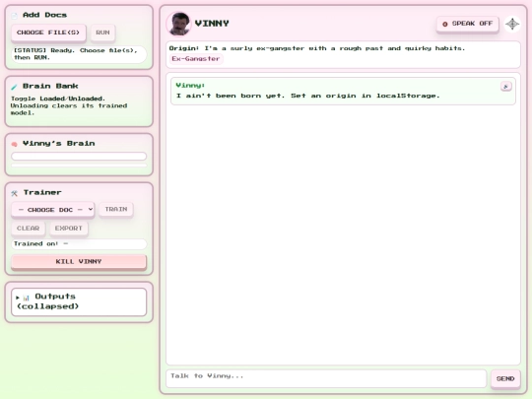Click the Trainer tools icon
Viewport: 532px width, 399px height.
(x=14, y=193)
